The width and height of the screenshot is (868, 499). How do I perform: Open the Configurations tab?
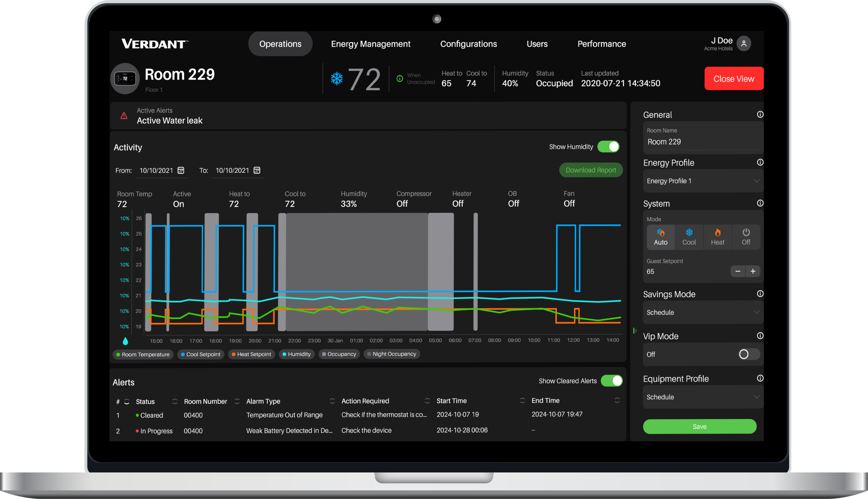tap(468, 44)
